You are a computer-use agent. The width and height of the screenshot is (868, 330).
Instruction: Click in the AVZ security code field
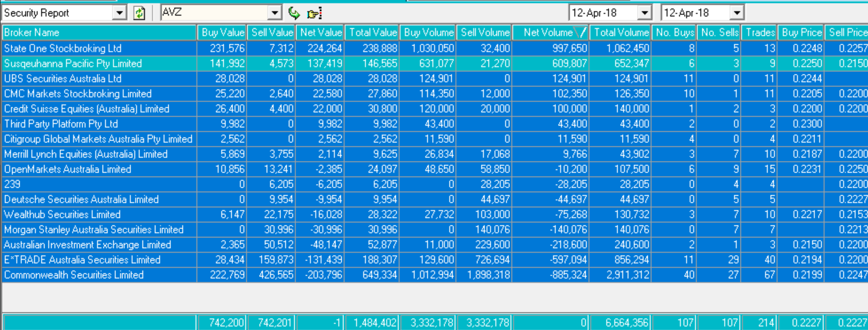tap(215, 13)
